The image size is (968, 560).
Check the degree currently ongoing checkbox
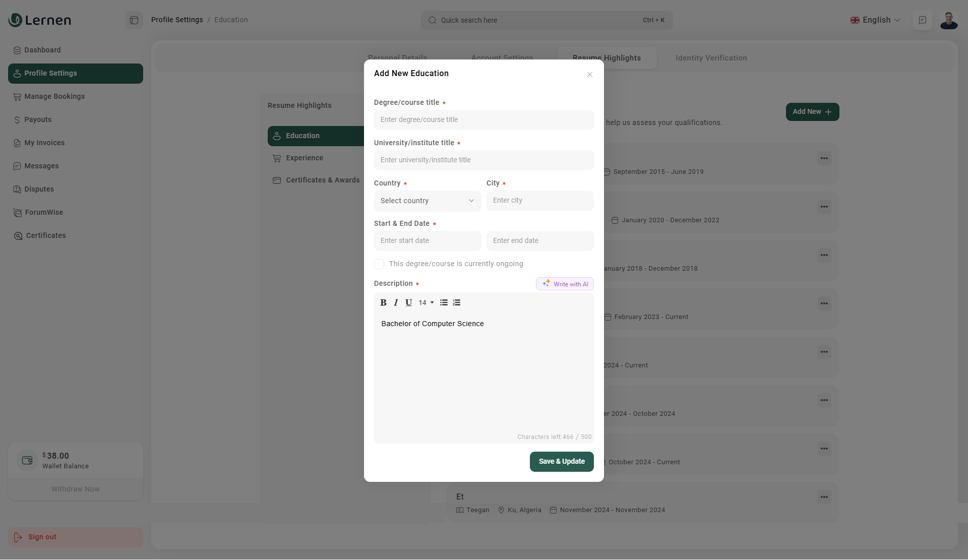pos(379,264)
